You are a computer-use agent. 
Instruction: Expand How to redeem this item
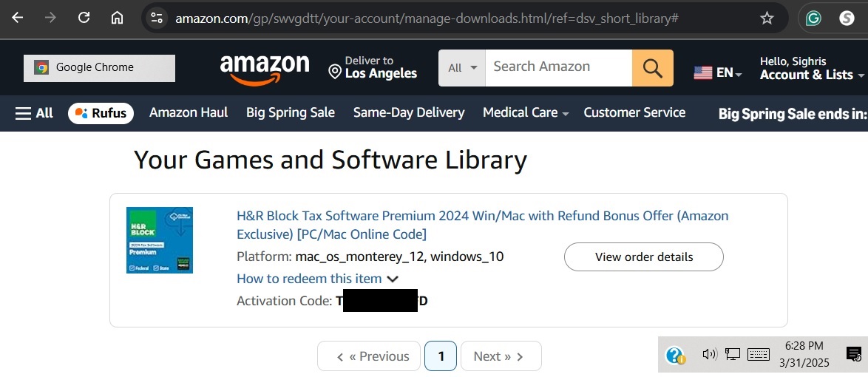click(x=317, y=279)
